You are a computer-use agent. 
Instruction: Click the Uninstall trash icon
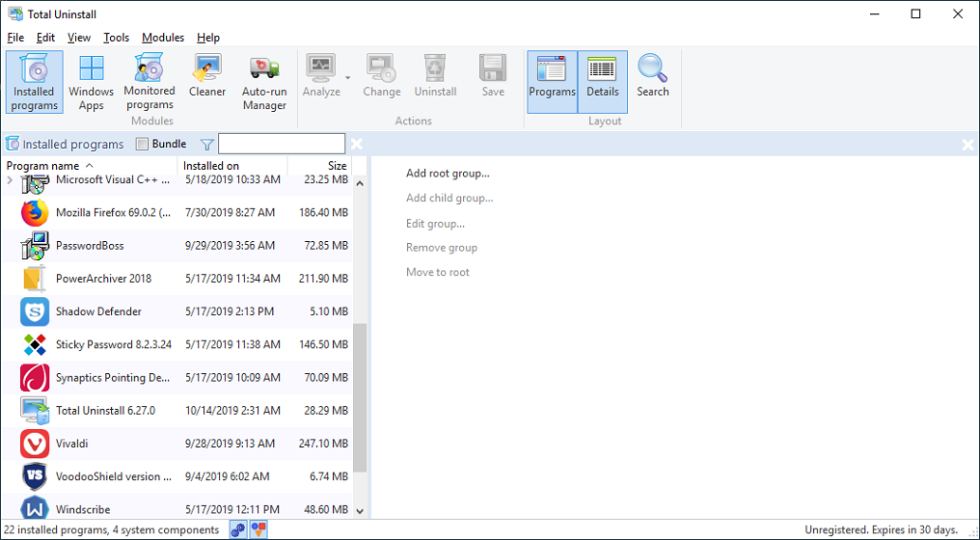pos(435,68)
